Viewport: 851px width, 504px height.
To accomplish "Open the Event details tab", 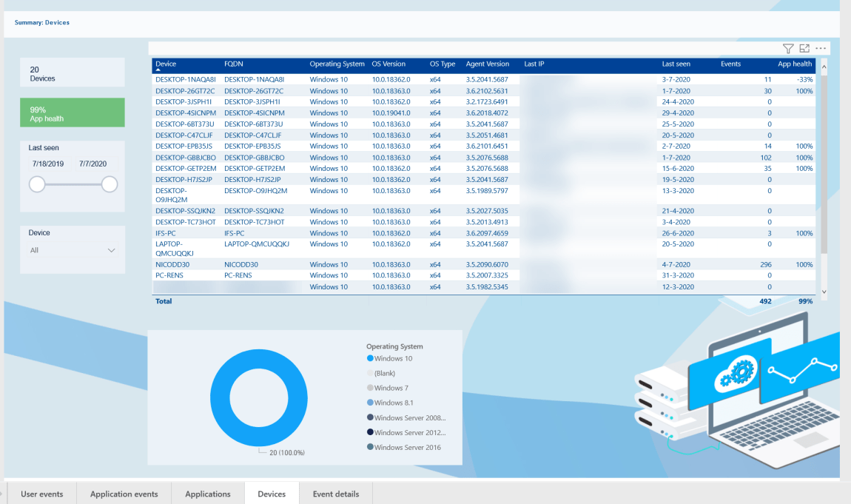I will coord(335,494).
